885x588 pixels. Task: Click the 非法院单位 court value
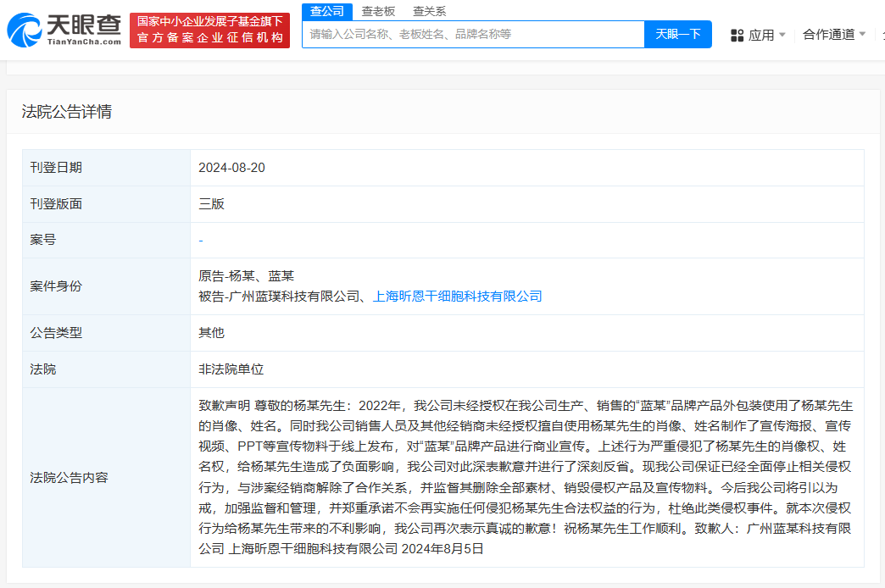(x=231, y=369)
